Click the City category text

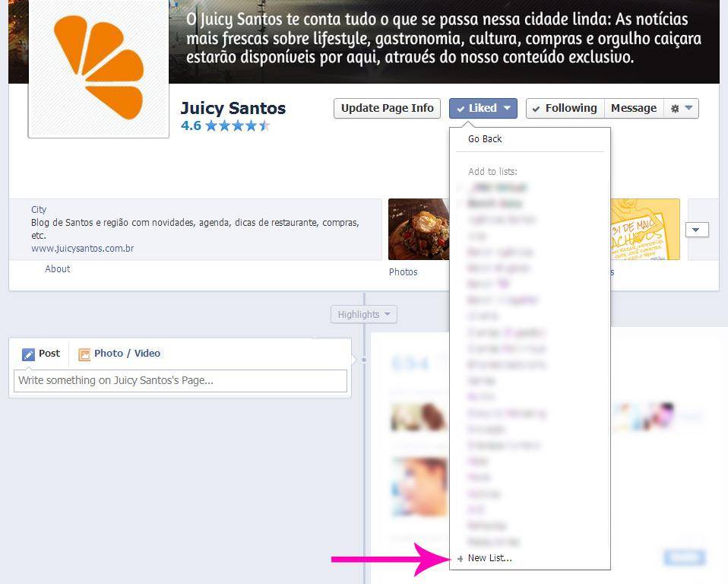click(39, 210)
